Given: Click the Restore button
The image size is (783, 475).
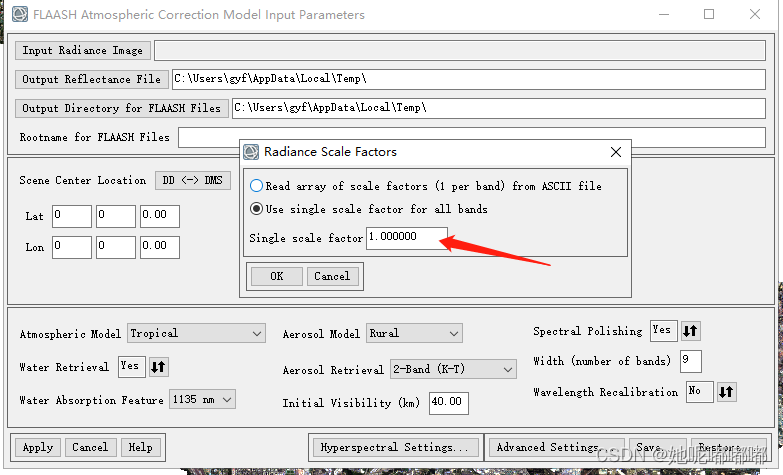Looking at the screenshot, I should tap(729, 448).
